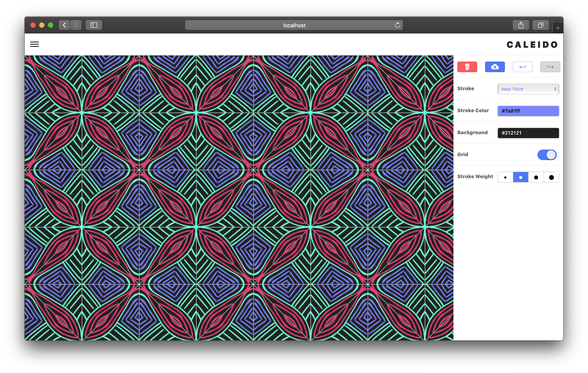Open the Background #212121 color field
Image resolution: width=588 pixels, height=373 pixels.
pyautogui.click(x=528, y=133)
